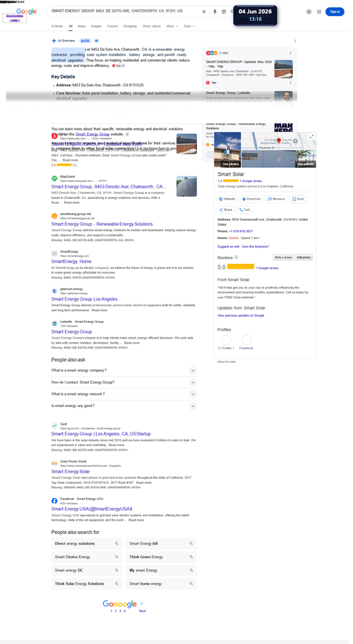Viewport: 353px width, 644px height.
Task: Click the search icon beside 'Smart energy DC'
Action: click(116, 570)
